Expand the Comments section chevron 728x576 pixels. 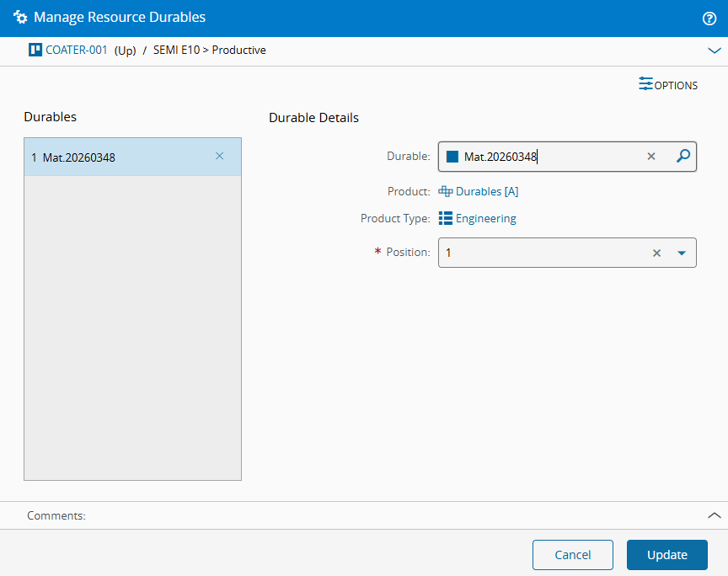(715, 515)
